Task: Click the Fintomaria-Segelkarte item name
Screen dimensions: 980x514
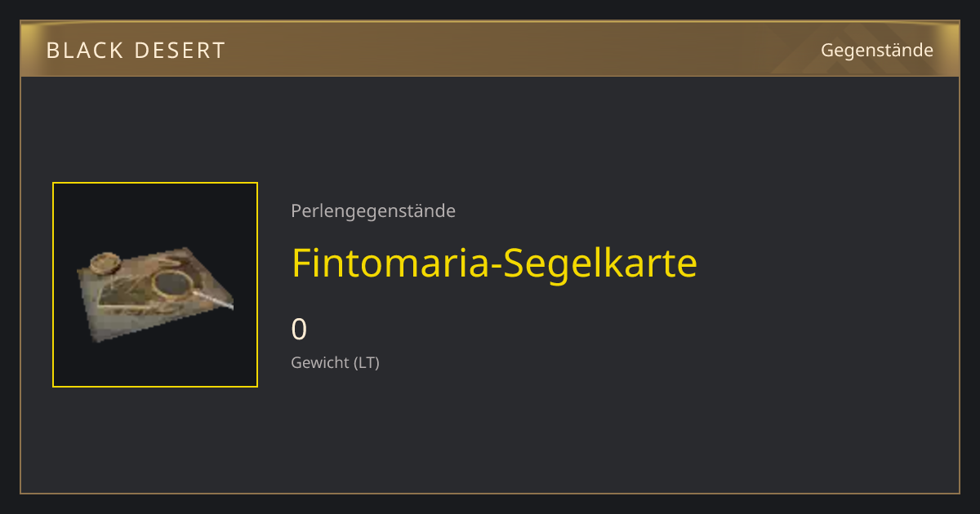Action: 494,263
